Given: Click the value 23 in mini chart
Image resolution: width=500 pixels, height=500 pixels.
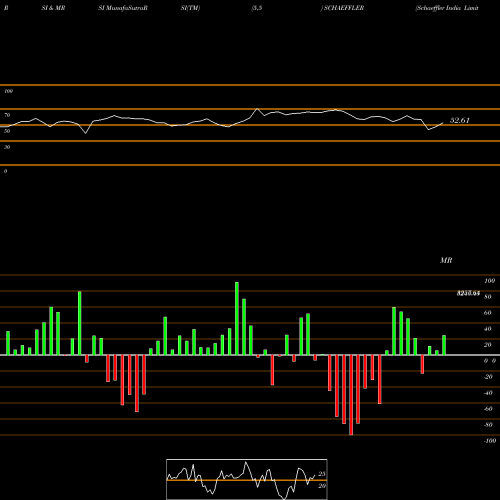Looking at the screenshot, I should (322, 474).
